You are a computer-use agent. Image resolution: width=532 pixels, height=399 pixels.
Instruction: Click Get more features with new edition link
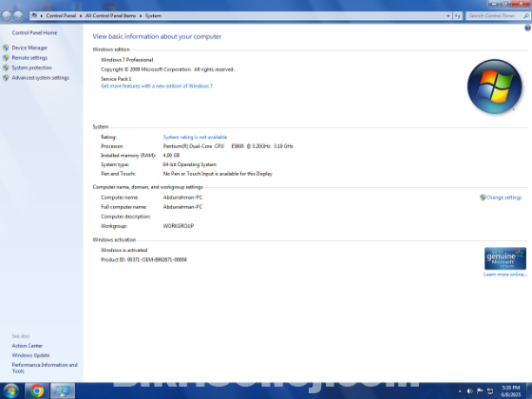157,86
